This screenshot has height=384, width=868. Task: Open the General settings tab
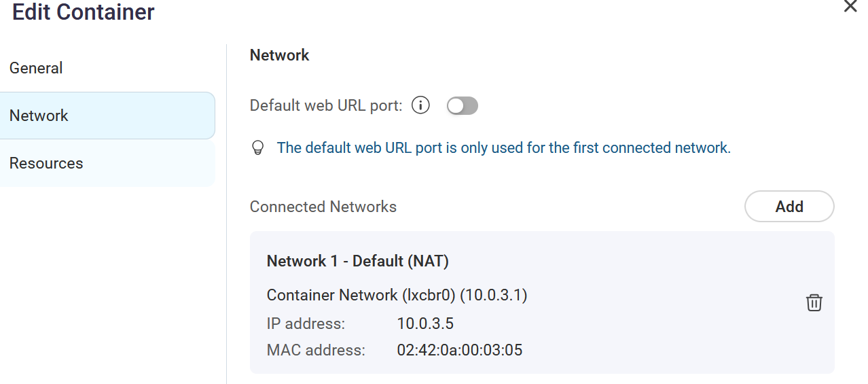pyautogui.click(x=36, y=68)
